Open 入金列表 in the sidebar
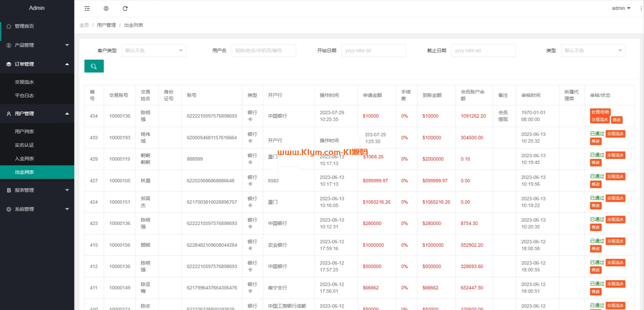 24,159
